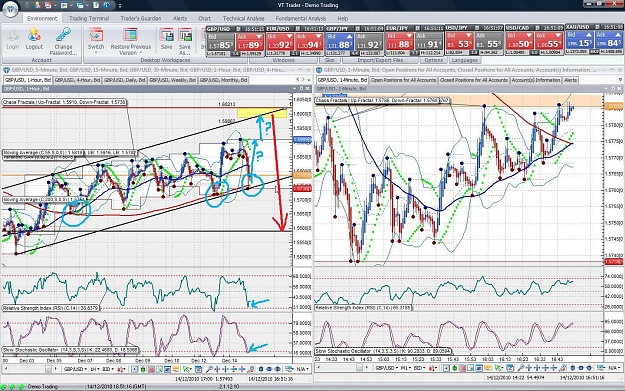The width and height of the screenshot is (625, 391).
Task: Click the Languages ribbon group label
Action: 464,60
